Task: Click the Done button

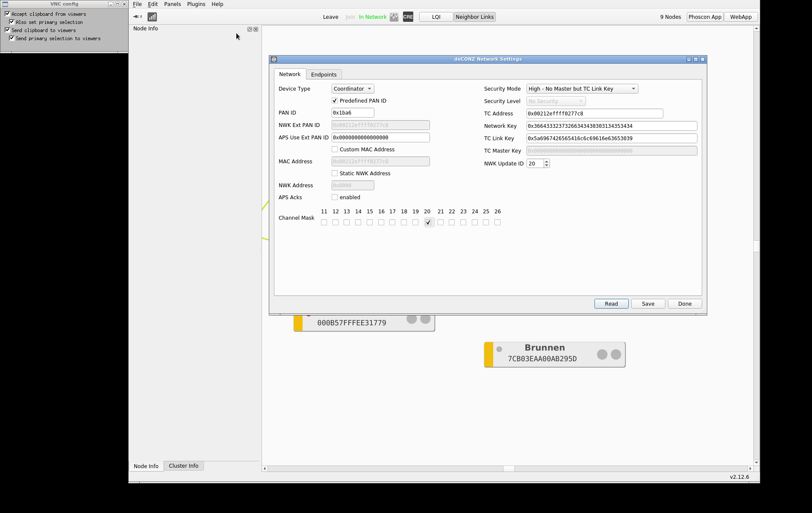Action: (x=685, y=304)
